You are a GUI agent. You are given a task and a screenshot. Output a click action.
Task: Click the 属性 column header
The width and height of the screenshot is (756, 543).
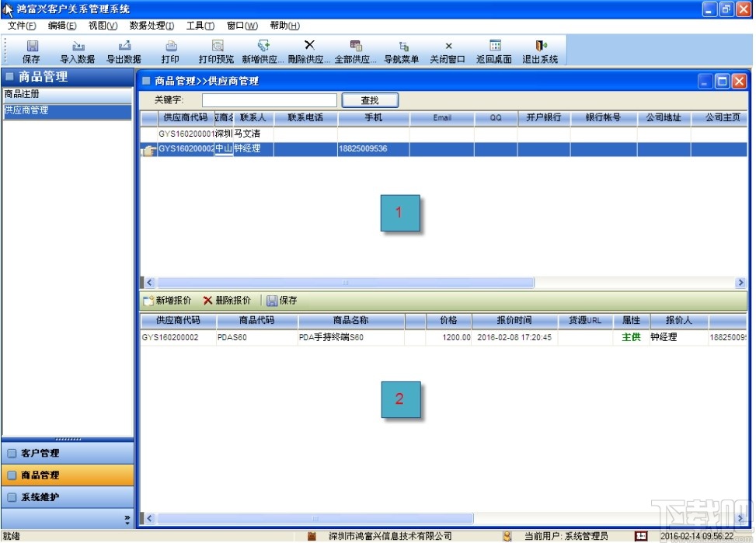[x=632, y=320]
